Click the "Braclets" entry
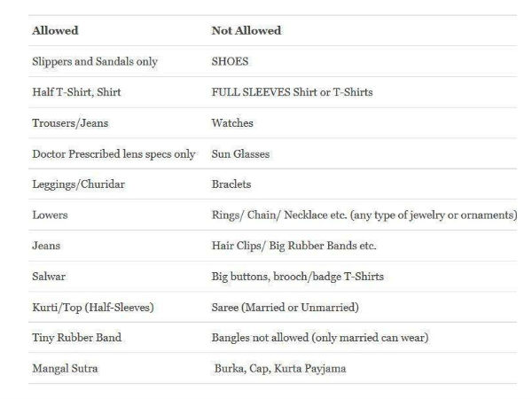532x399 pixels. [233, 184]
